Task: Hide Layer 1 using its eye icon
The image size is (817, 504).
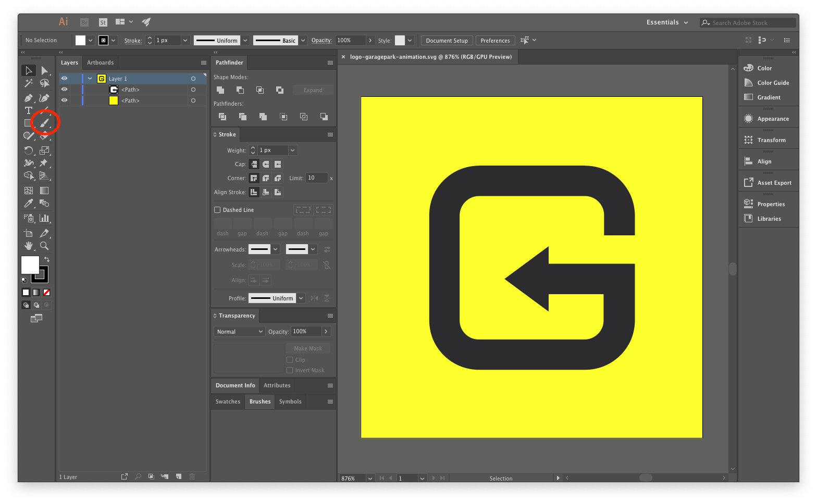Action: 64,79
